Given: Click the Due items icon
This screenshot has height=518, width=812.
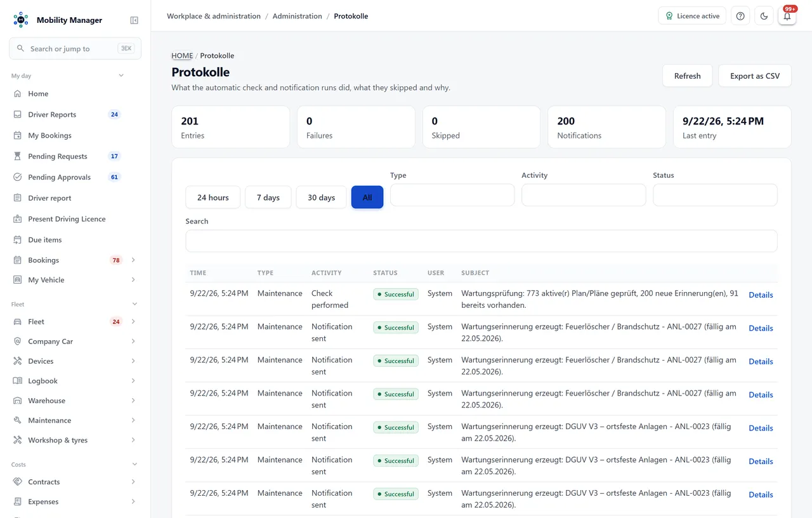Looking at the screenshot, I should tap(17, 240).
